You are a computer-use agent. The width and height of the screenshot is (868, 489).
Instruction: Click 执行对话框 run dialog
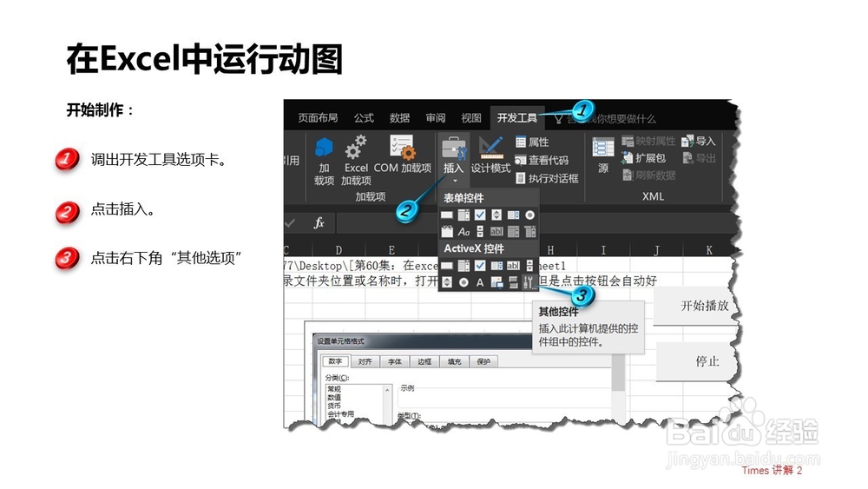tap(546, 178)
